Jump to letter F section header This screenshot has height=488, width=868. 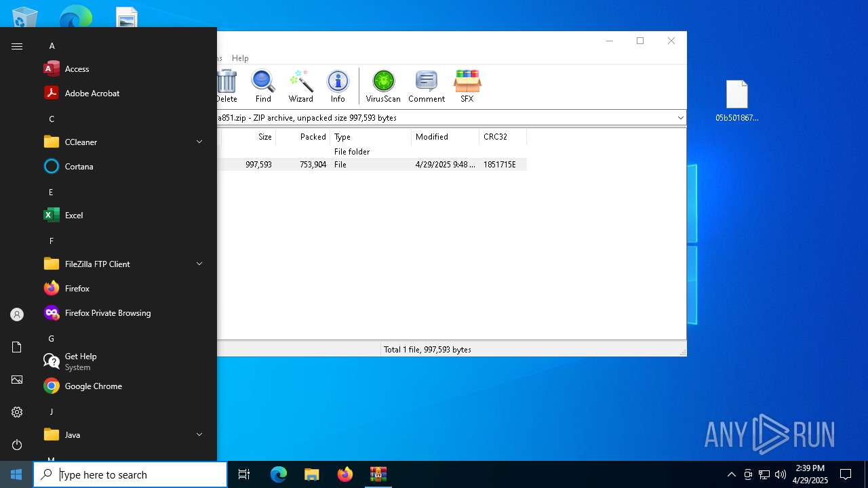[x=51, y=241]
